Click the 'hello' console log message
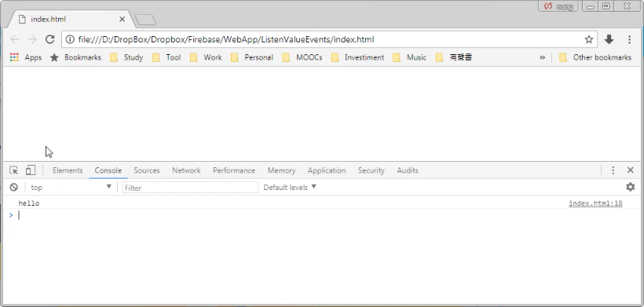This screenshot has width=644, height=307. (29, 203)
